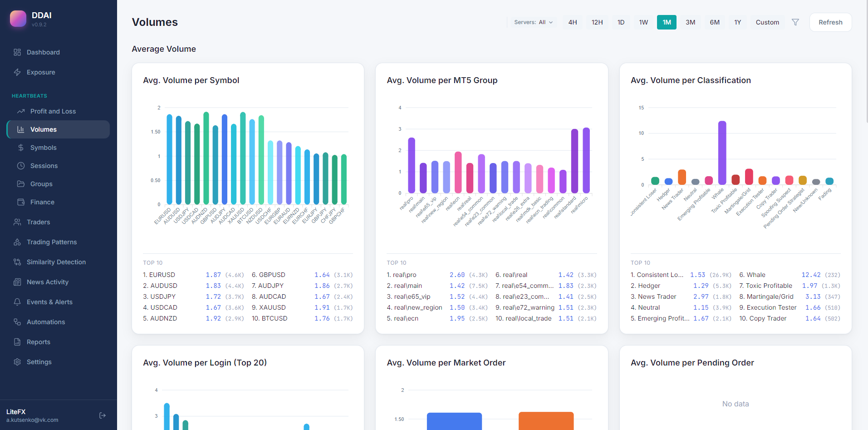Screen dimensions: 868x430
Task: Click the Exposure lightning bolt icon
Action: [17, 72]
